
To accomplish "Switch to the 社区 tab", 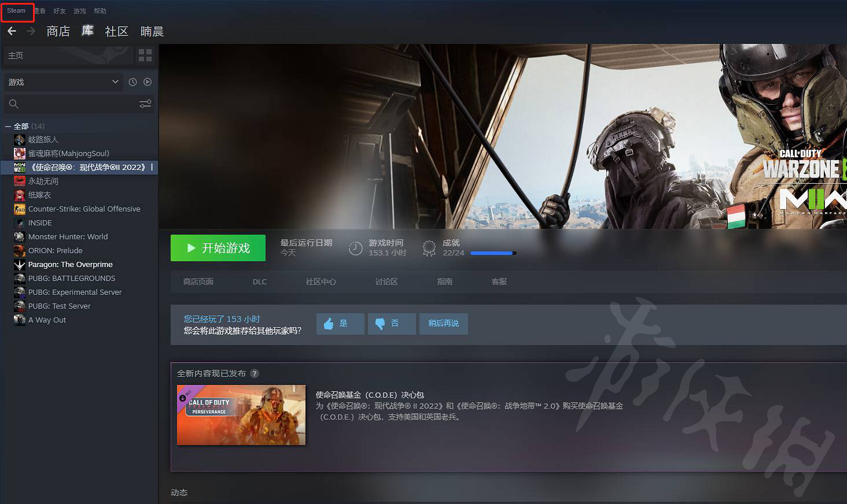I will click(x=116, y=31).
